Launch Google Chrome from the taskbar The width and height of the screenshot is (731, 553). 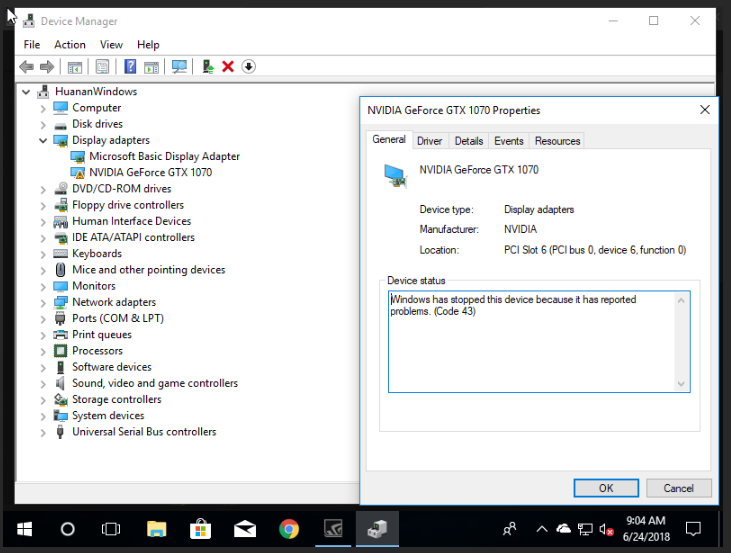tap(289, 529)
